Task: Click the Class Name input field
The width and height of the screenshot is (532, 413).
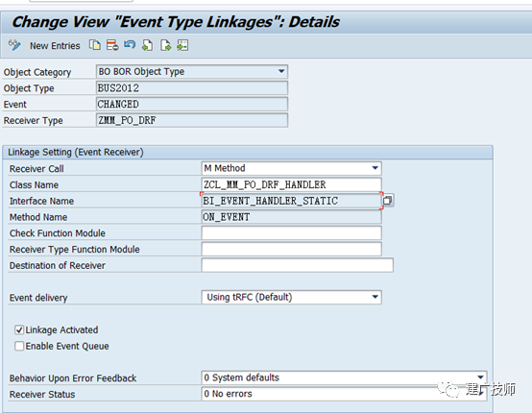Action: 291,184
